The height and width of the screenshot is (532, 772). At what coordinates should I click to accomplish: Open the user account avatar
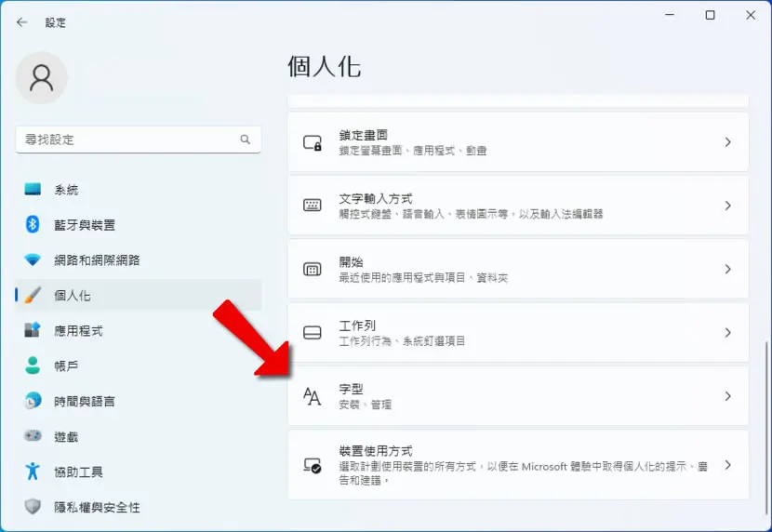pyautogui.click(x=41, y=78)
